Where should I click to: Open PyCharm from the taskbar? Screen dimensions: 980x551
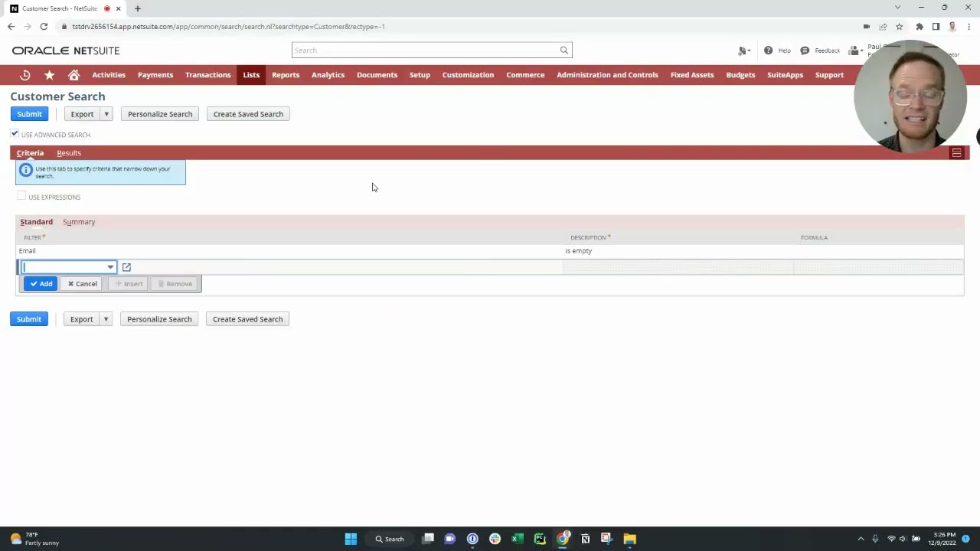click(x=540, y=539)
